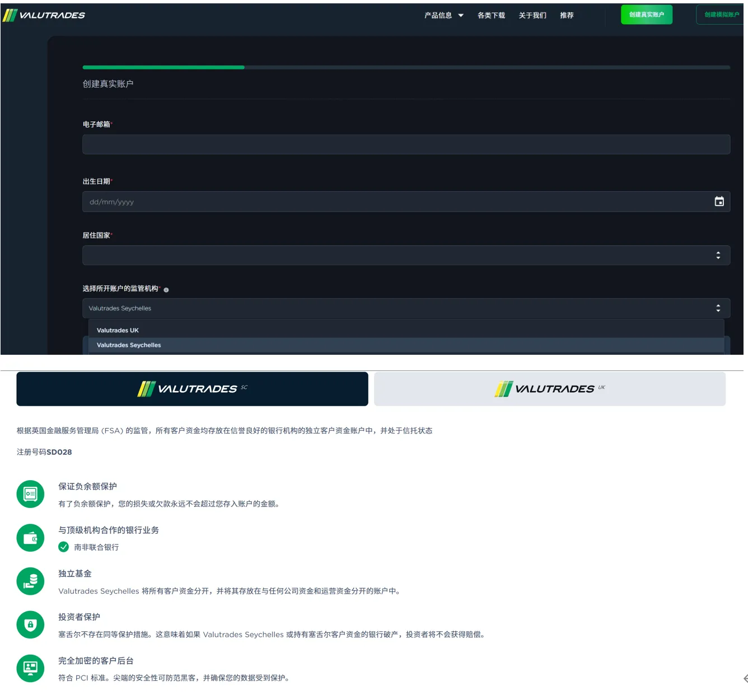The height and width of the screenshot is (700, 748).
Task: Focus the 出生日期 date input field
Action: point(406,201)
